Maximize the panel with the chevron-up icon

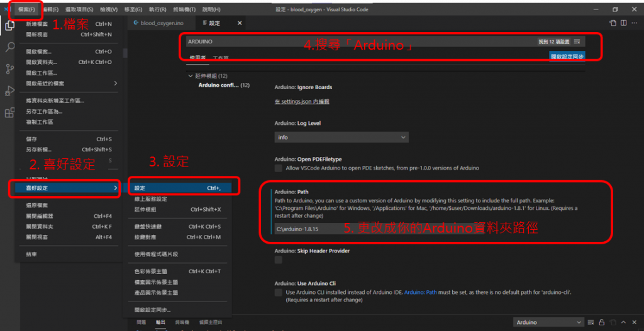coord(624,322)
